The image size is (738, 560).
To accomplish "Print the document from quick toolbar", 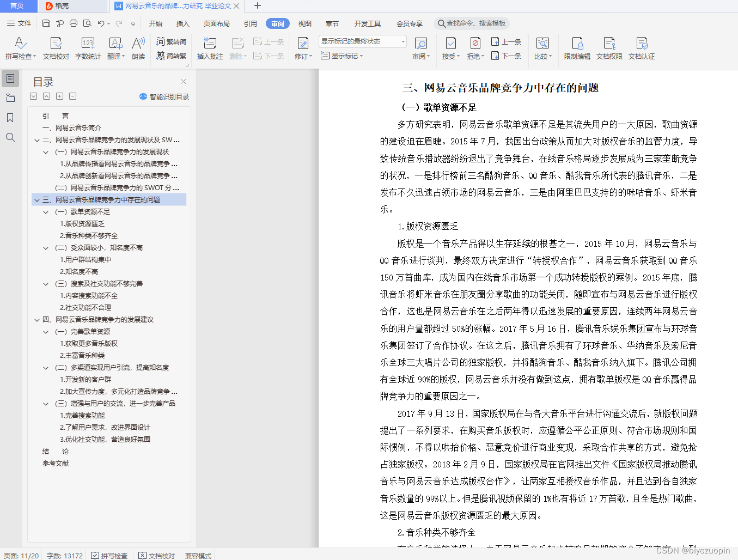I will pyautogui.click(x=74, y=23).
